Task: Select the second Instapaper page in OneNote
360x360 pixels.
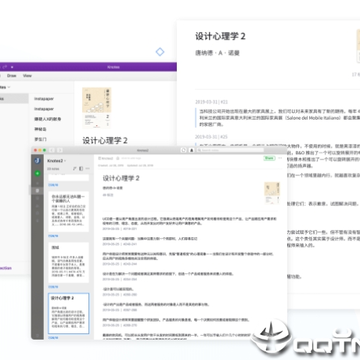Action: [x=44, y=109]
